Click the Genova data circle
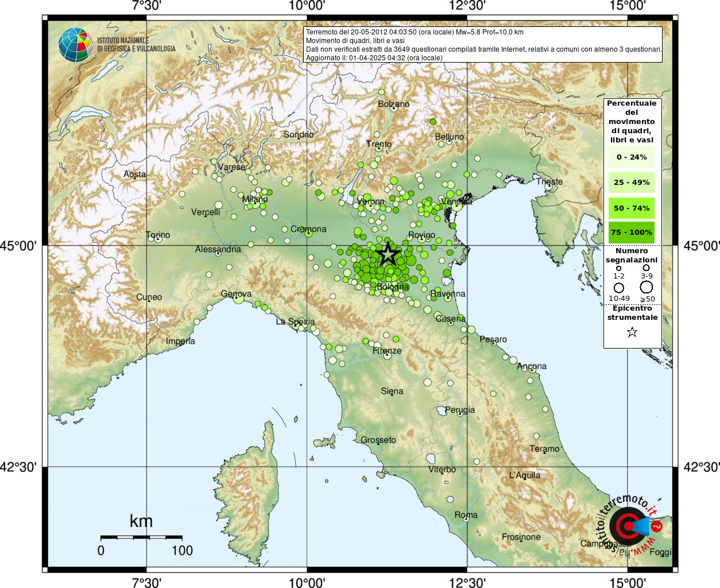Image resolution: width=720 pixels, height=588 pixels. click(238, 299)
